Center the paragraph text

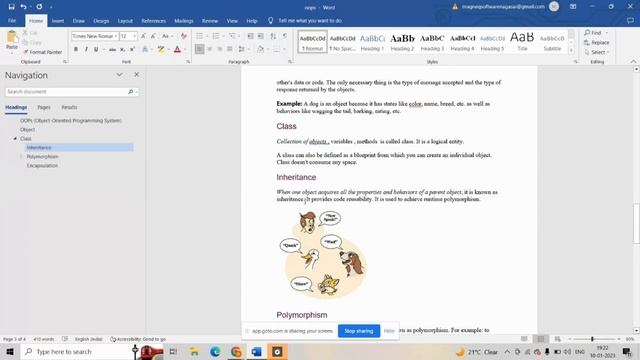click(x=209, y=49)
